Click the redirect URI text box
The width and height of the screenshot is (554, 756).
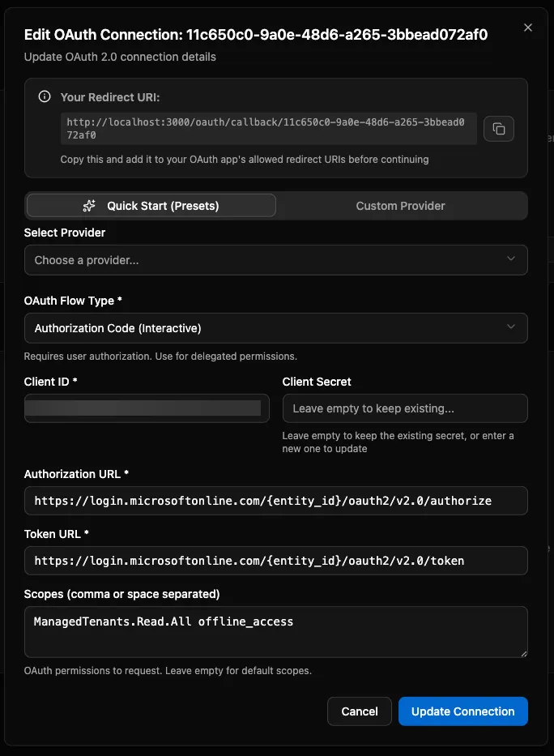[267, 129]
